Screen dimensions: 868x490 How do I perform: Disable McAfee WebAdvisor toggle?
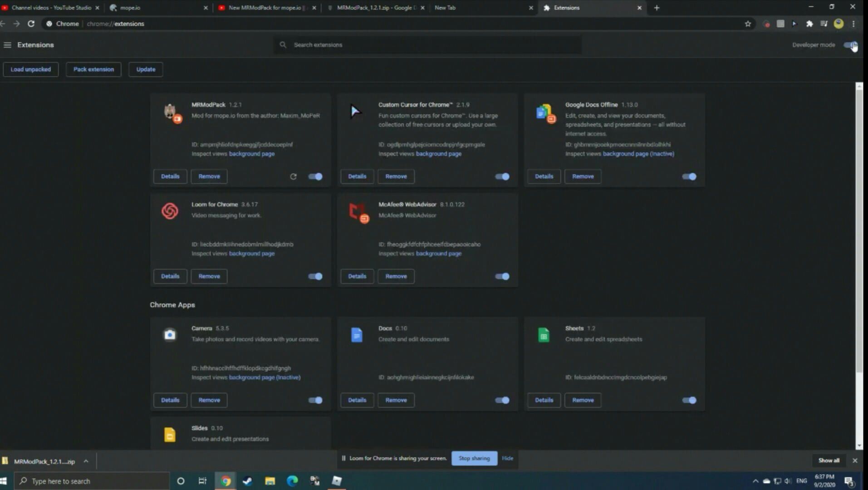[502, 276]
